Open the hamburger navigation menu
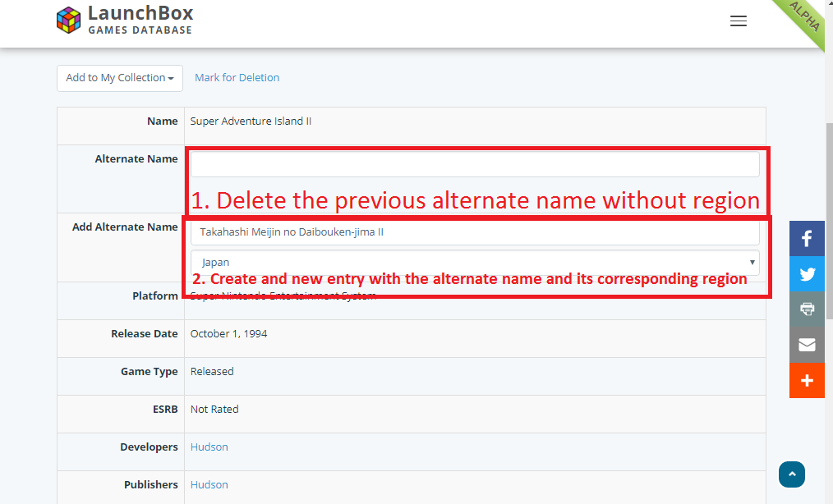The image size is (833, 504). click(738, 21)
